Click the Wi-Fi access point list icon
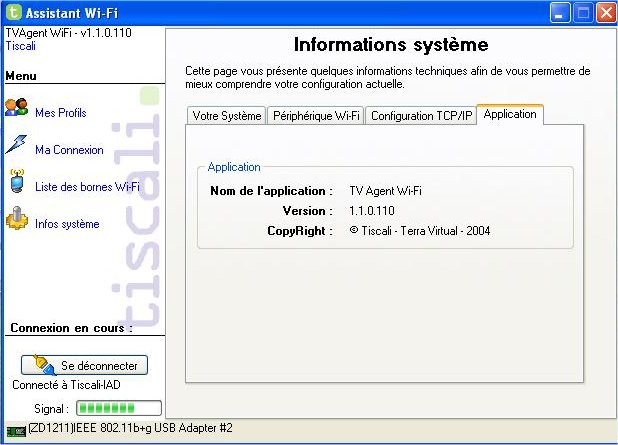 pyautogui.click(x=17, y=181)
